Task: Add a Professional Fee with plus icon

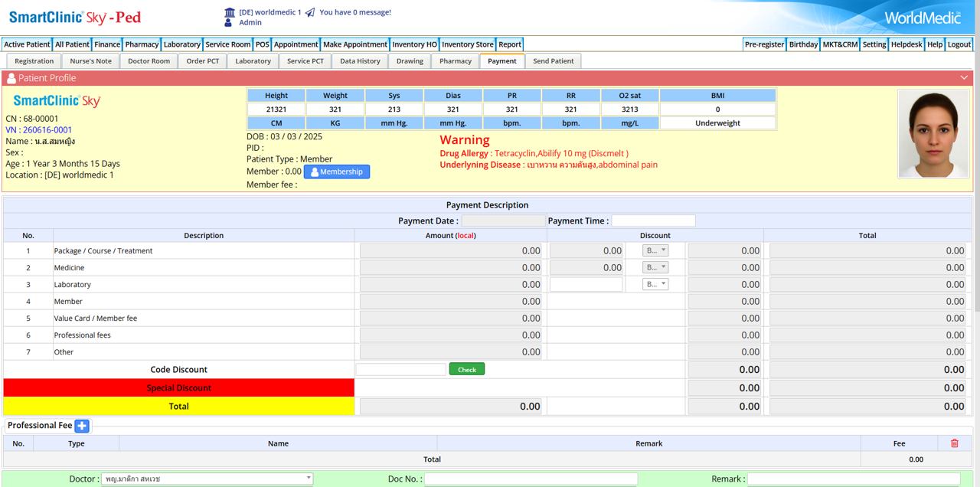Action: [x=82, y=426]
